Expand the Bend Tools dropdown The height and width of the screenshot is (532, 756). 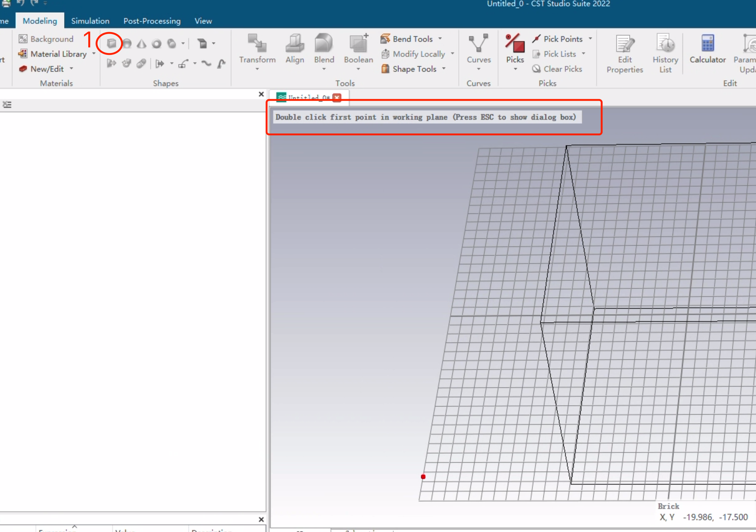440,39
